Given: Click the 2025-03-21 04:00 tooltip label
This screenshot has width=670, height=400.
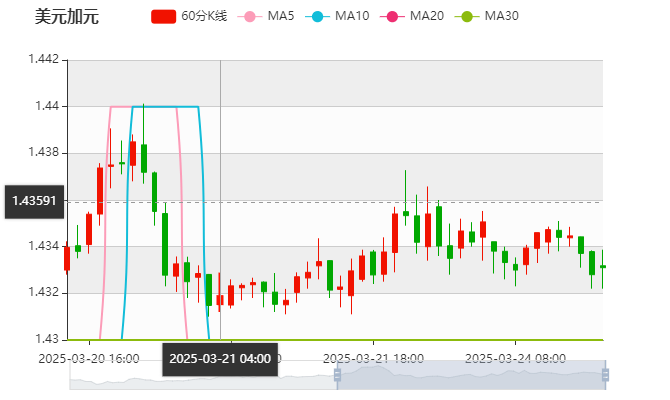Looking at the screenshot, I should [x=220, y=358].
